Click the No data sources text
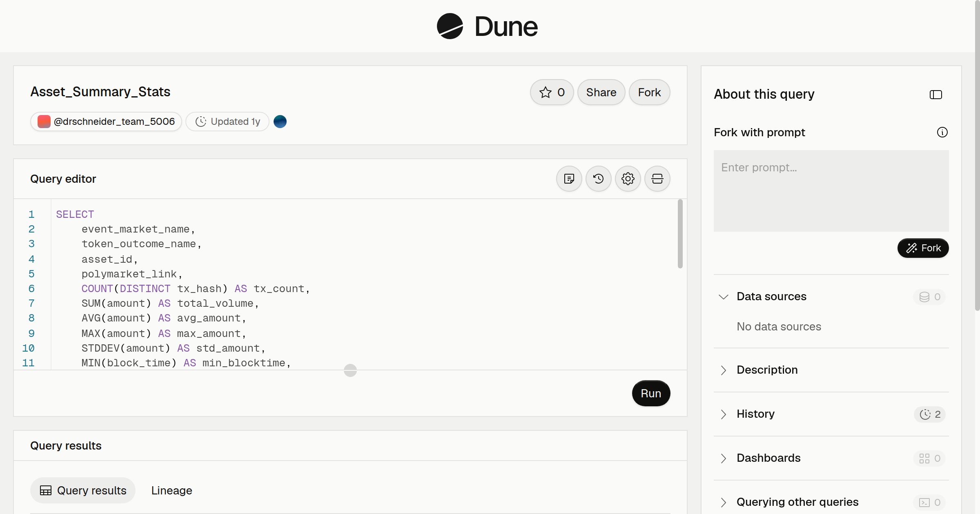This screenshot has width=980, height=514. click(x=779, y=326)
